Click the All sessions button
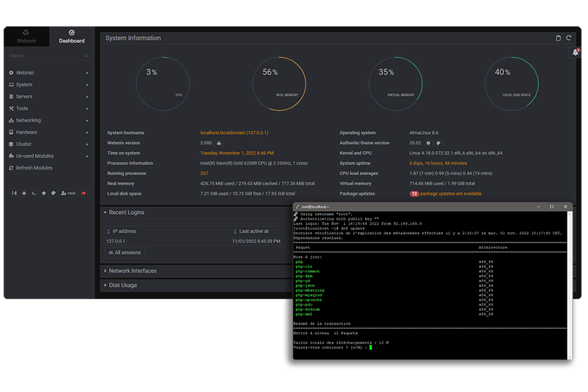 (125, 253)
